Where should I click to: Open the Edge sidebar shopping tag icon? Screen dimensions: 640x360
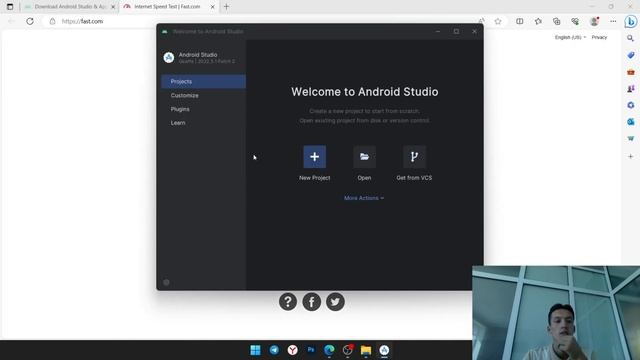(x=631, y=55)
